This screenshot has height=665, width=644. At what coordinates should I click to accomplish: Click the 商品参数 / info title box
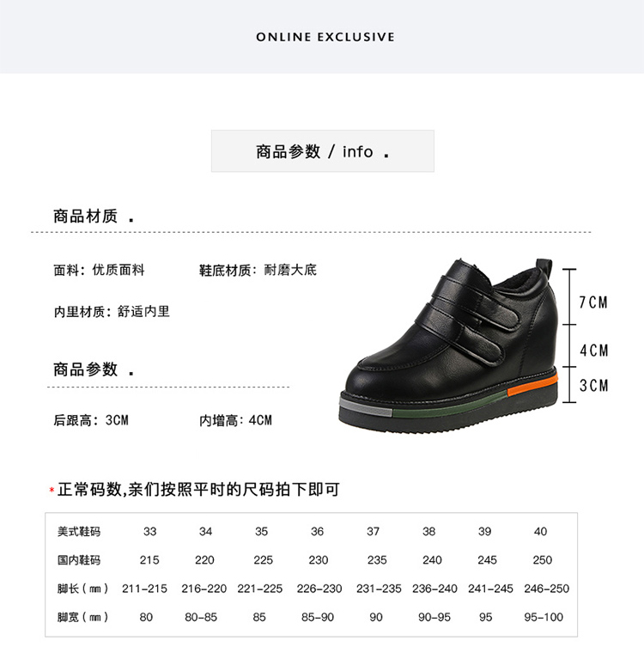click(x=323, y=151)
